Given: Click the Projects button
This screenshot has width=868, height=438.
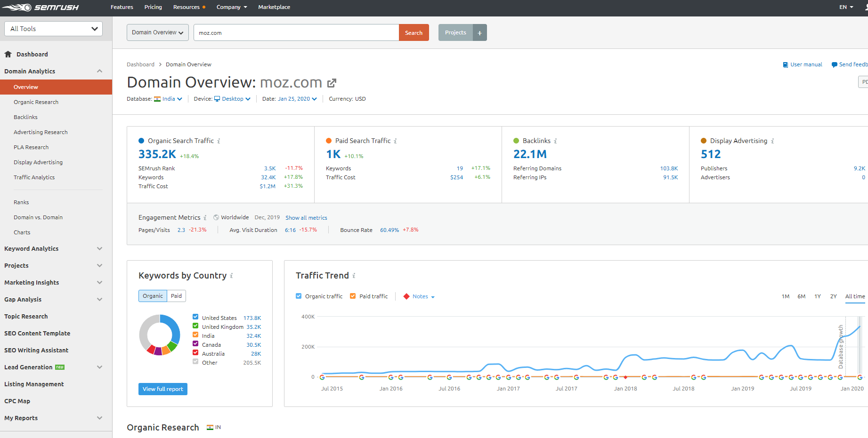Looking at the screenshot, I should [x=455, y=32].
